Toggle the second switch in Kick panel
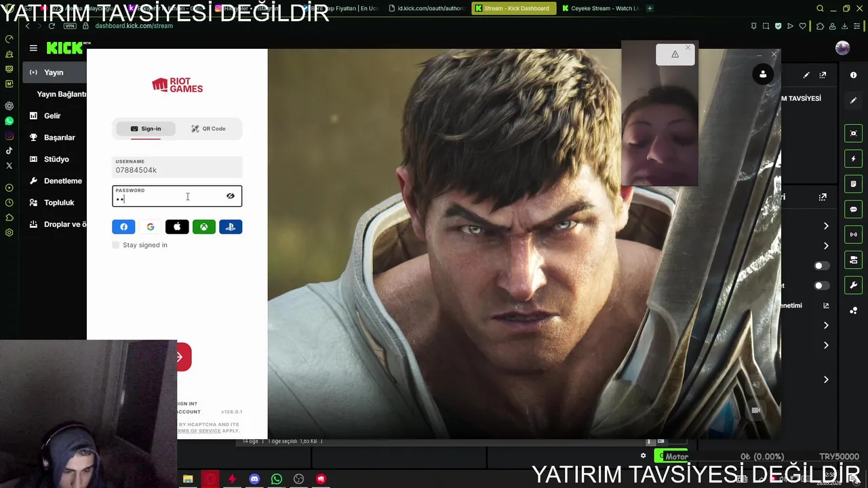The width and height of the screenshot is (868, 488). click(x=821, y=286)
